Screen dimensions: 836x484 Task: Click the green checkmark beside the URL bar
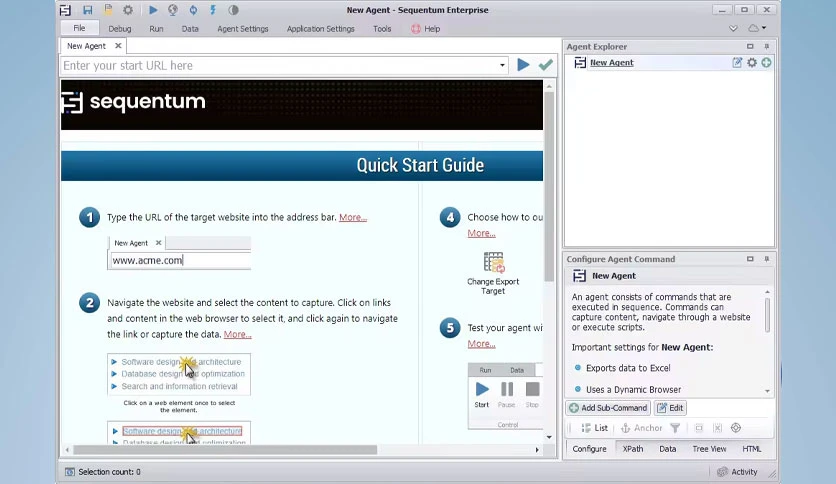[545, 65]
